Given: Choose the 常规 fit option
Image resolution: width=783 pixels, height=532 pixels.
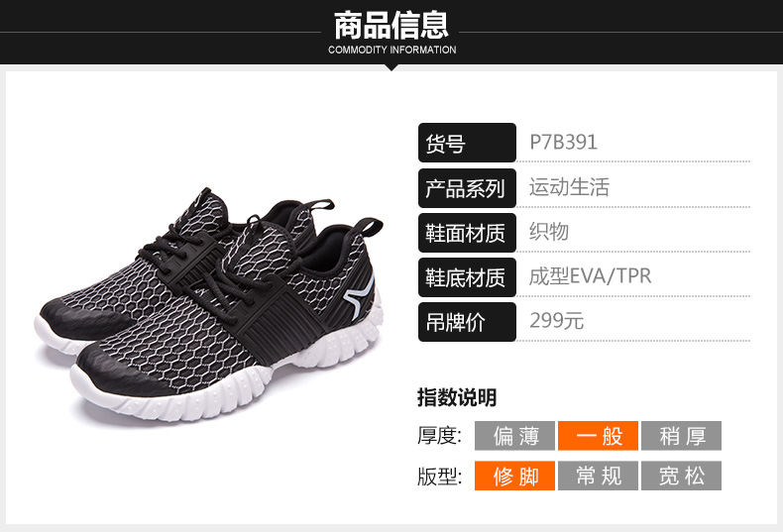Looking at the screenshot, I should tap(598, 476).
